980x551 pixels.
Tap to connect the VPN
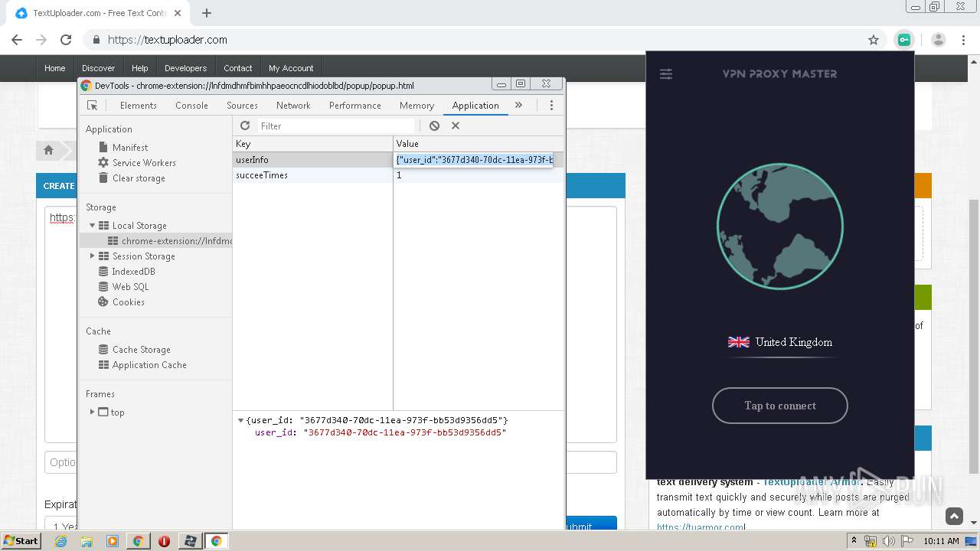[779, 406]
